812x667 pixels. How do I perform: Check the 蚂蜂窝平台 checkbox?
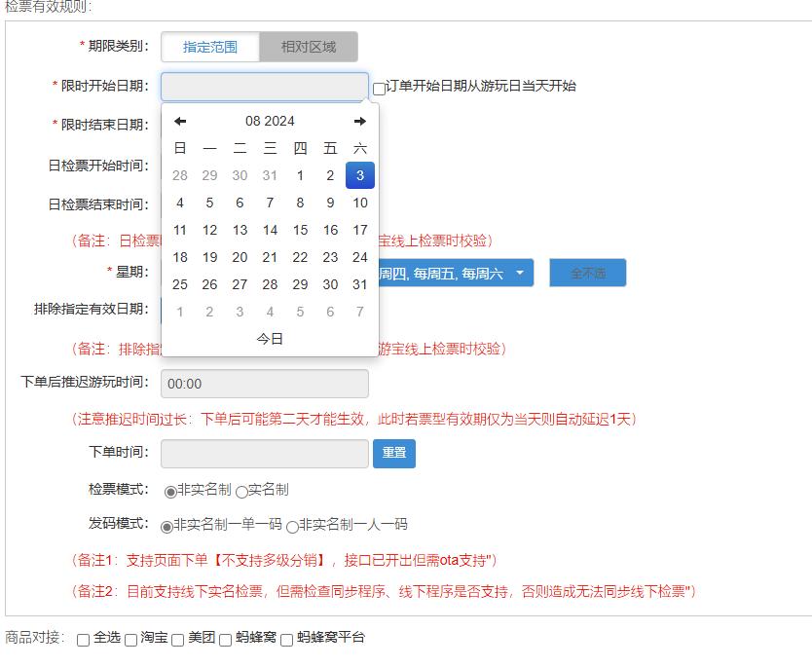[x=287, y=640]
